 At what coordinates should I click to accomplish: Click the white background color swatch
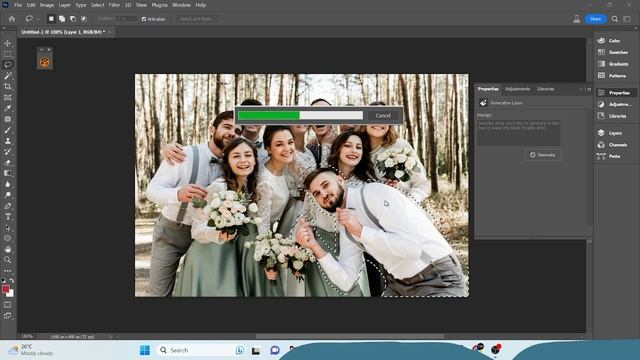click(11, 294)
